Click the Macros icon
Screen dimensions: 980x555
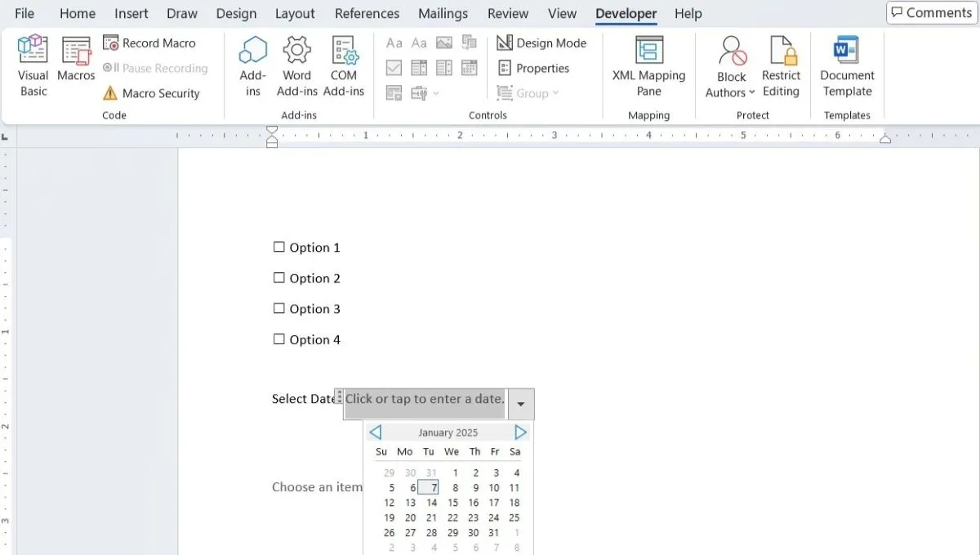76,65
